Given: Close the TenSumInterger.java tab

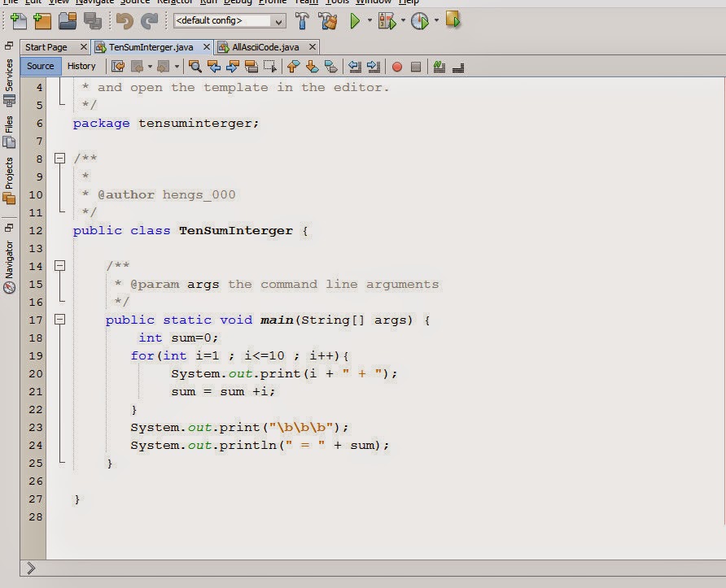Looking at the screenshot, I should (207, 46).
